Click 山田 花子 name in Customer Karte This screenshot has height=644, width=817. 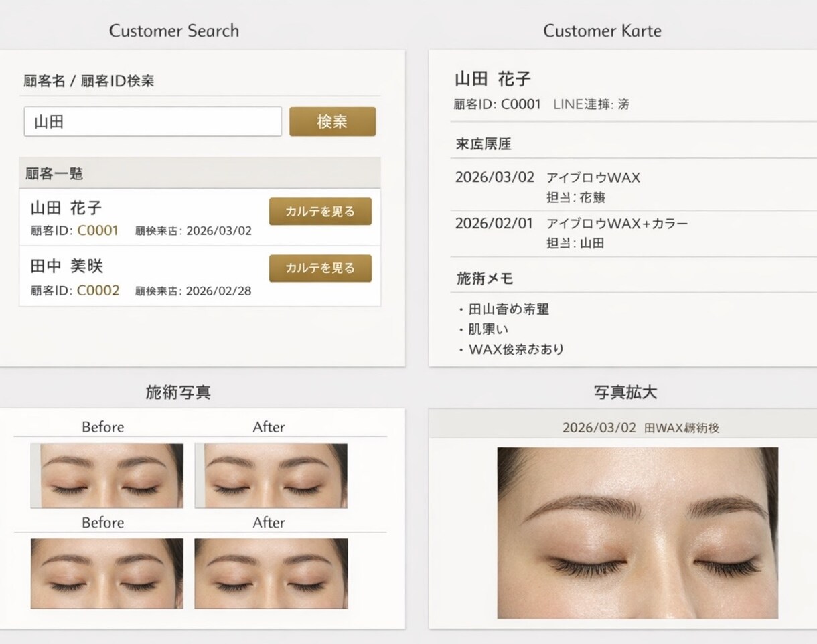click(493, 79)
